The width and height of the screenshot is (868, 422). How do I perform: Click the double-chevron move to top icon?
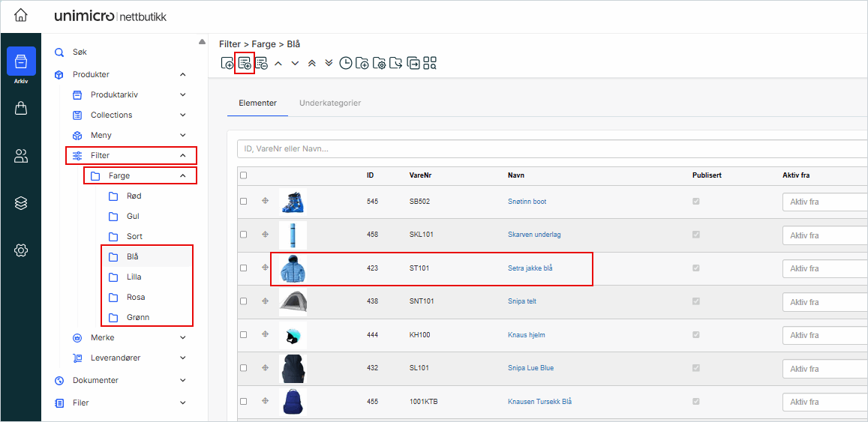(312, 63)
